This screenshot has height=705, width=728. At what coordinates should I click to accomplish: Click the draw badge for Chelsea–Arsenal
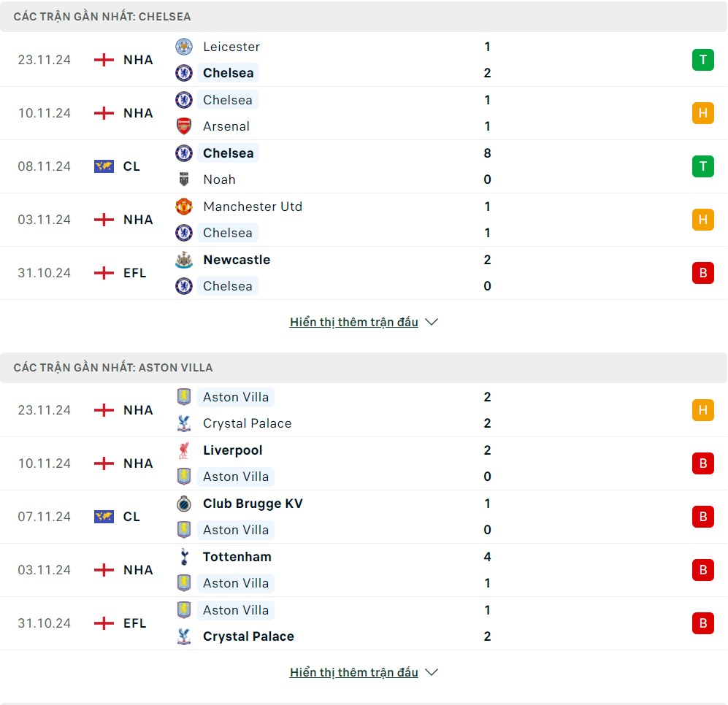(702, 113)
